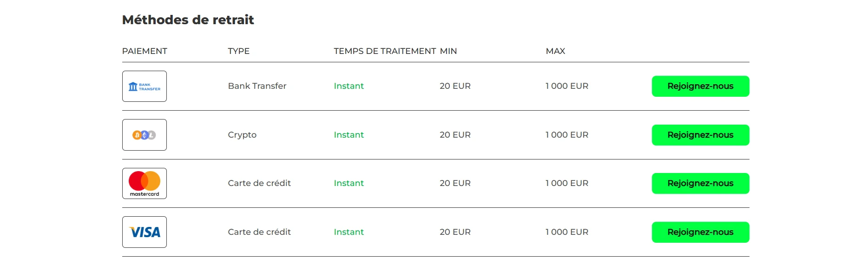Click Carte de crédit in the Mastercard row
The image size is (868, 279).
259,183
